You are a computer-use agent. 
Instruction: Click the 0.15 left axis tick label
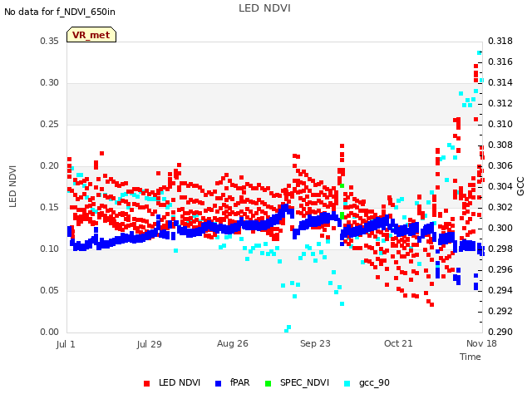click(x=49, y=207)
